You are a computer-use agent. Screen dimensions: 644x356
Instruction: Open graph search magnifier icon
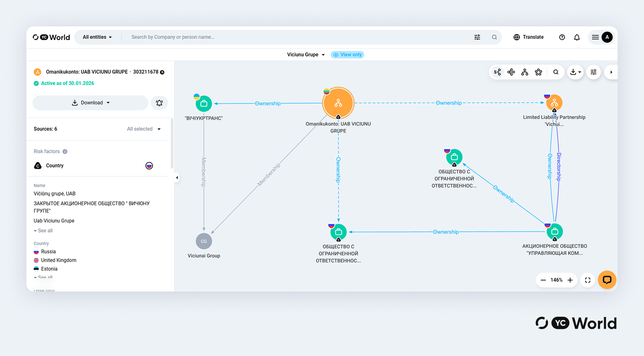(x=556, y=72)
